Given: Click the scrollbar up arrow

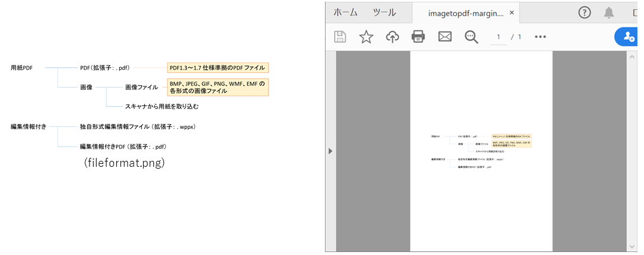Looking at the screenshot, I should tap(631, 57).
